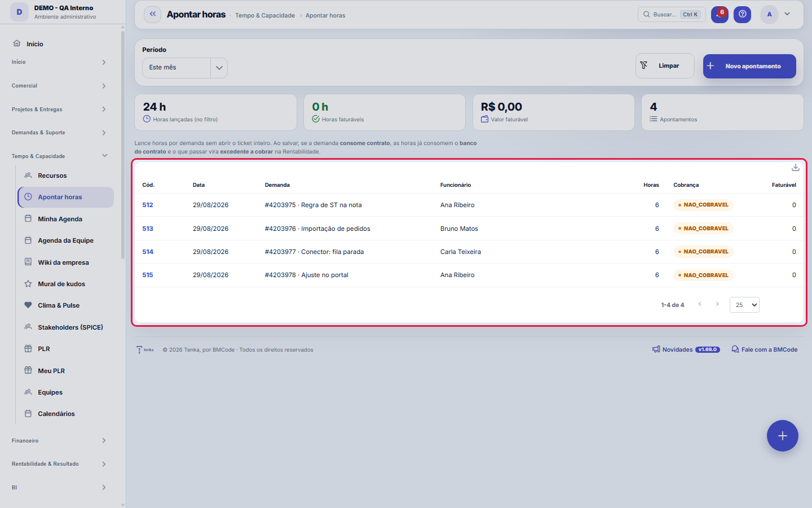
Task: Open PLR gift item
Action: (x=66, y=349)
